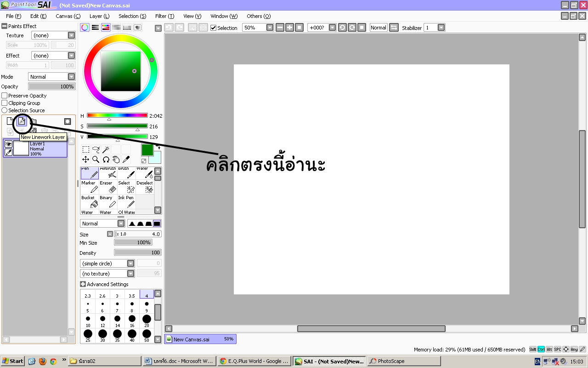The height and width of the screenshot is (368, 588).
Task: Open the Layer menu
Action: click(99, 16)
